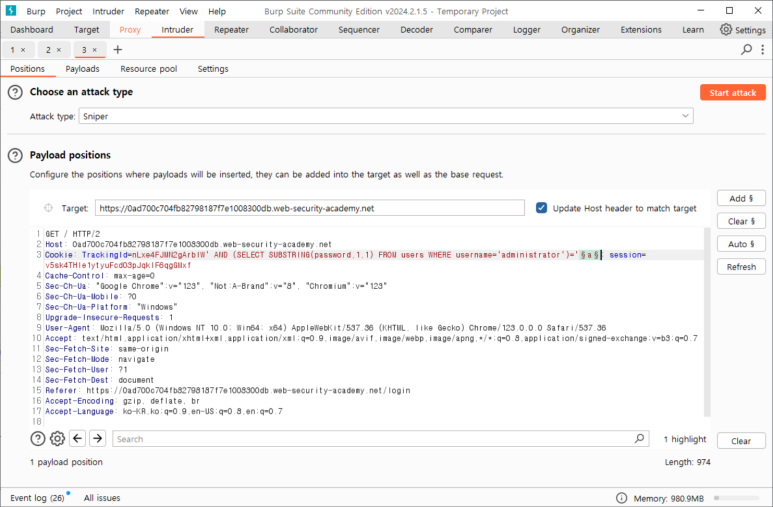The width and height of the screenshot is (773, 507).
Task: Open help for Payload positions
Action: click(x=15, y=155)
